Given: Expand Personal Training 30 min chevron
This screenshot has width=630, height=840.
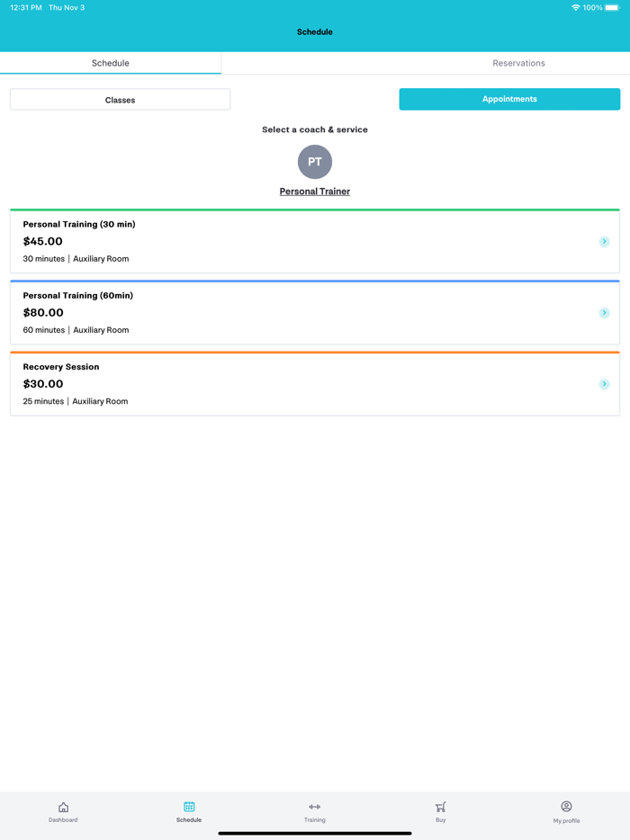Looking at the screenshot, I should tap(604, 242).
